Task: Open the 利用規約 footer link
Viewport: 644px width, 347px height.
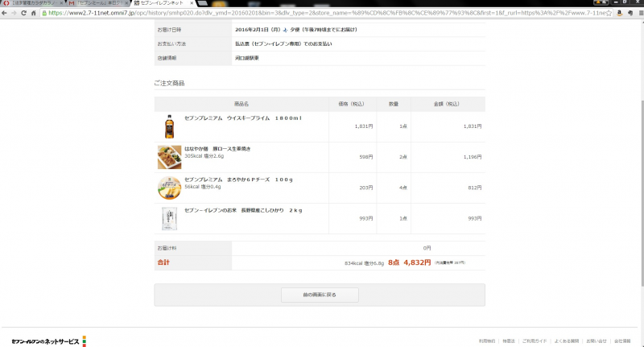Action: tap(486, 341)
